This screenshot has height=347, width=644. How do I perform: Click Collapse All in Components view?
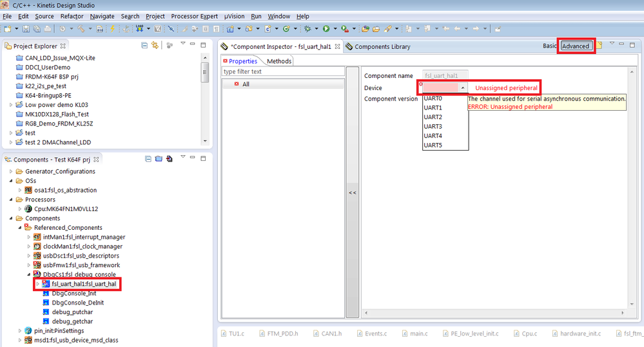tap(148, 159)
